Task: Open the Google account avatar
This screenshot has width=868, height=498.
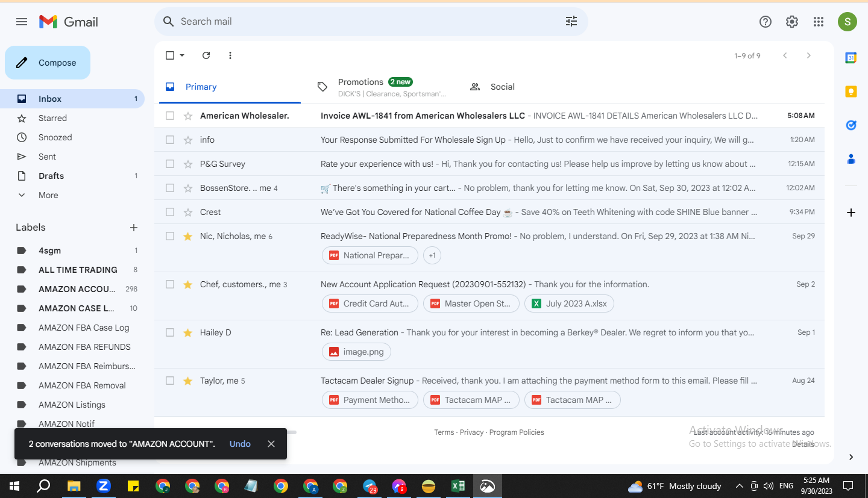Action: tap(848, 22)
